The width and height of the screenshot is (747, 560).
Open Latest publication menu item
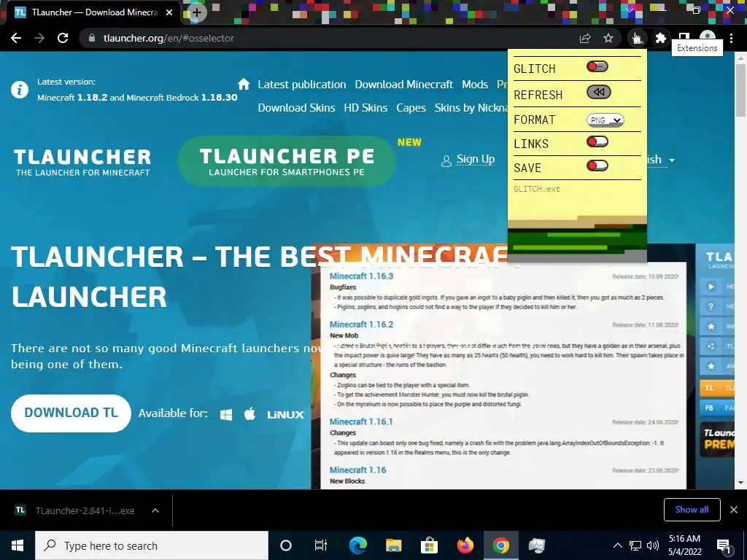(301, 85)
